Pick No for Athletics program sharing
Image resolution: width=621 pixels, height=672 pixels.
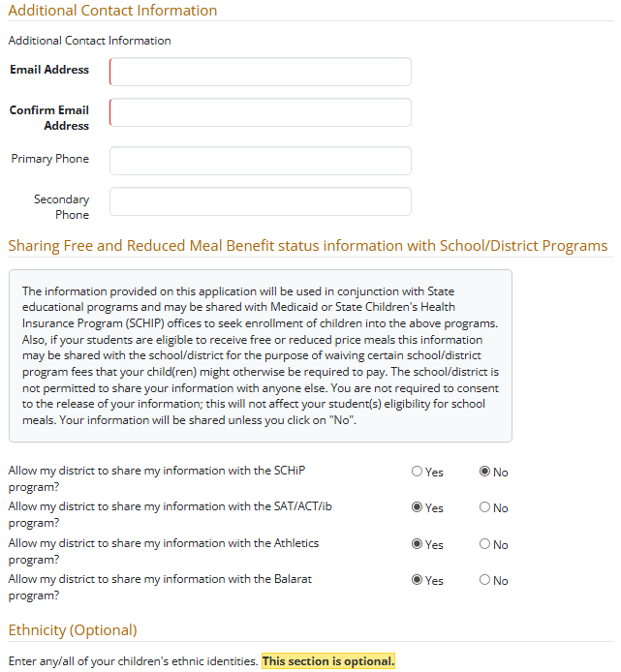pyautogui.click(x=485, y=544)
